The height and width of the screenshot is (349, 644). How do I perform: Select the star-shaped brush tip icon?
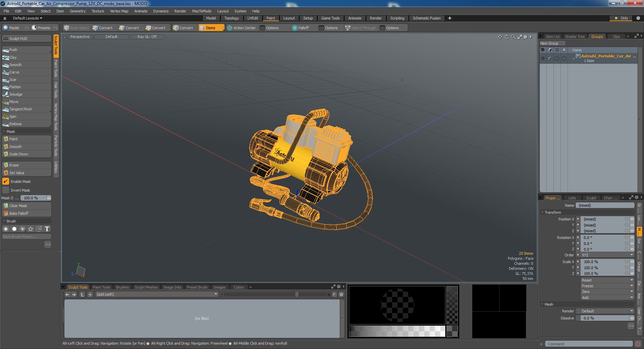point(31,229)
